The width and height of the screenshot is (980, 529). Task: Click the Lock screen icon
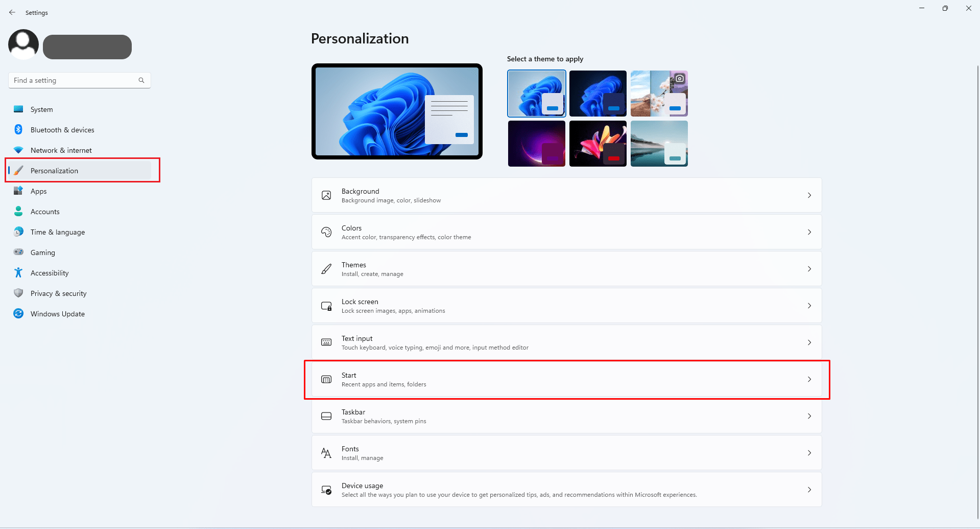coord(326,305)
